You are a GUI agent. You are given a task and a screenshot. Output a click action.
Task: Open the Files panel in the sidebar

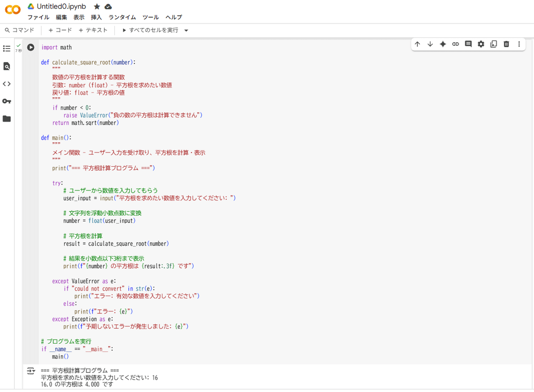click(6, 119)
